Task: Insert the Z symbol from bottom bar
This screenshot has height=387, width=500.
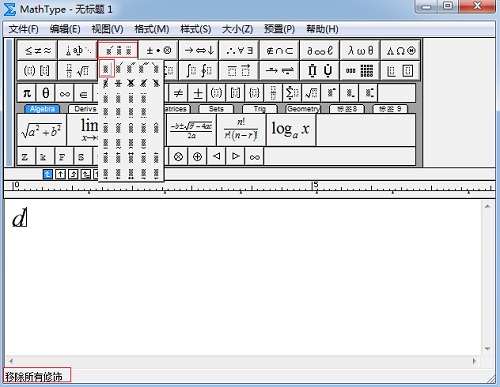Action: (x=25, y=156)
